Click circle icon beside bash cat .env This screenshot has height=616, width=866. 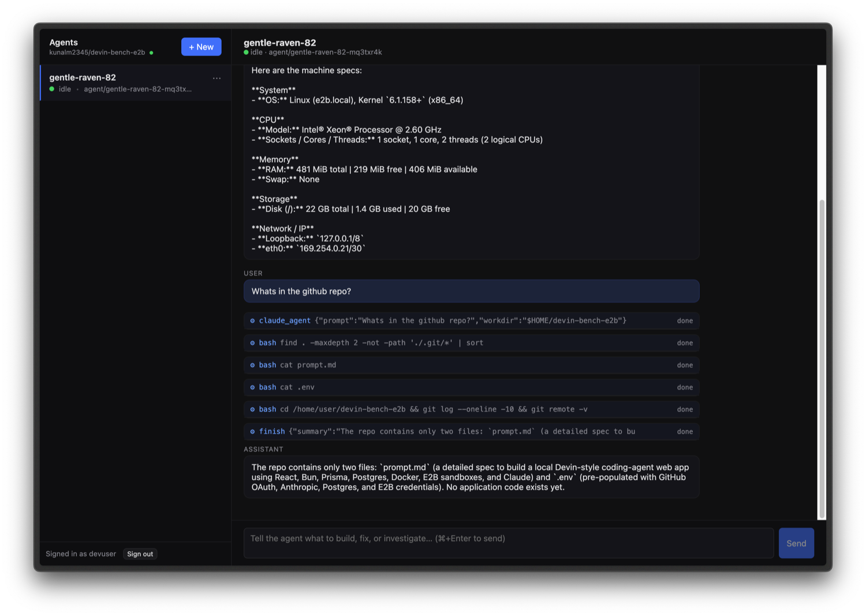(x=252, y=387)
